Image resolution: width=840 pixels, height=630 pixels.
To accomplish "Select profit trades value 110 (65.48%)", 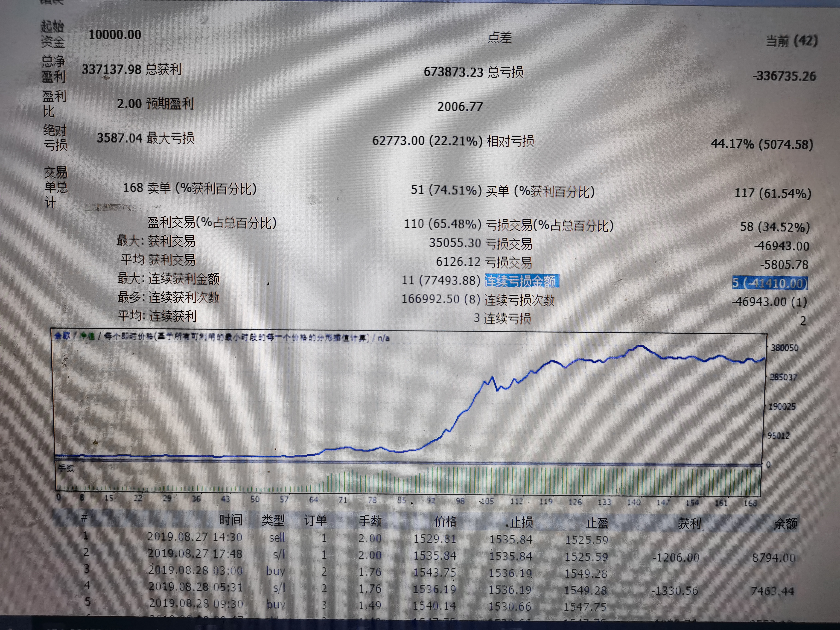I will (x=443, y=224).
